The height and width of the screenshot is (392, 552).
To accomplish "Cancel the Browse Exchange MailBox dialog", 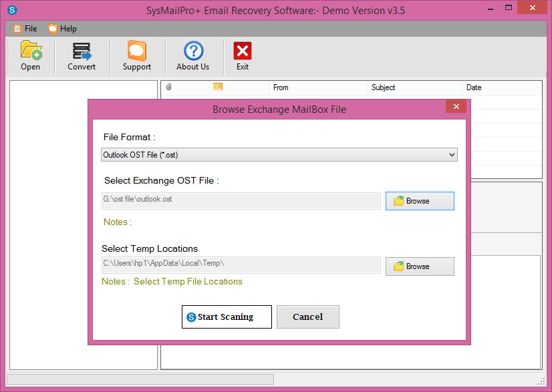I will [307, 317].
